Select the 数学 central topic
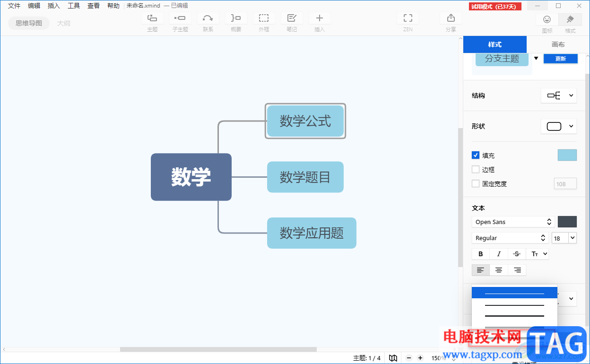This screenshot has width=590, height=364. (x=191, y=177)
